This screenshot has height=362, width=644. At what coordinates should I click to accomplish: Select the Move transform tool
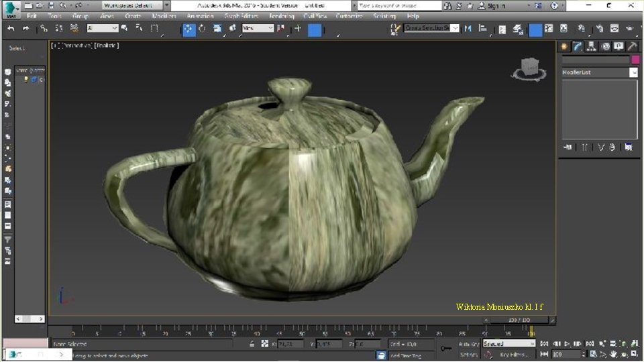tap(189, 29)
